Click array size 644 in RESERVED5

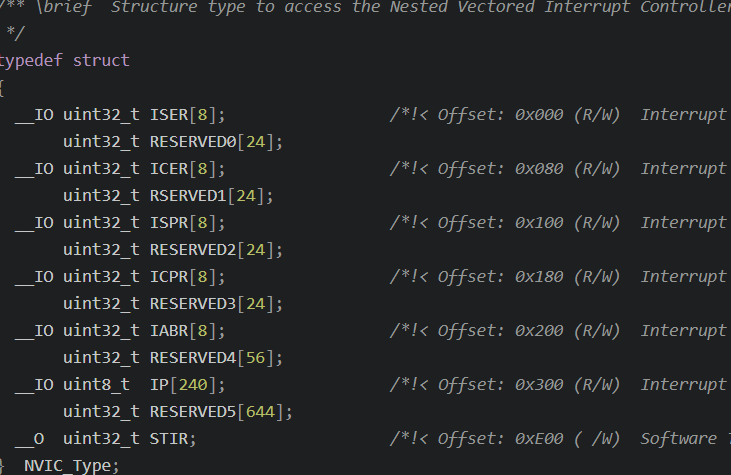(260, 412)
